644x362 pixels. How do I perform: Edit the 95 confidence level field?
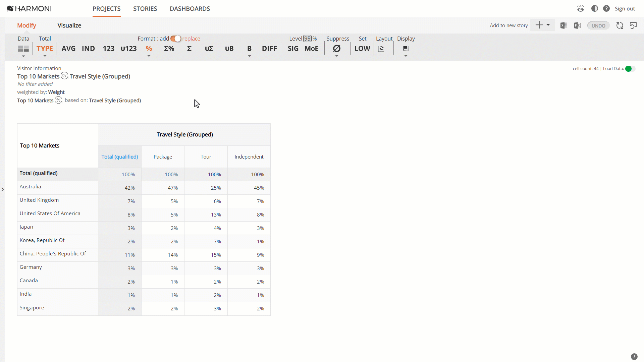tap(307, 39)
